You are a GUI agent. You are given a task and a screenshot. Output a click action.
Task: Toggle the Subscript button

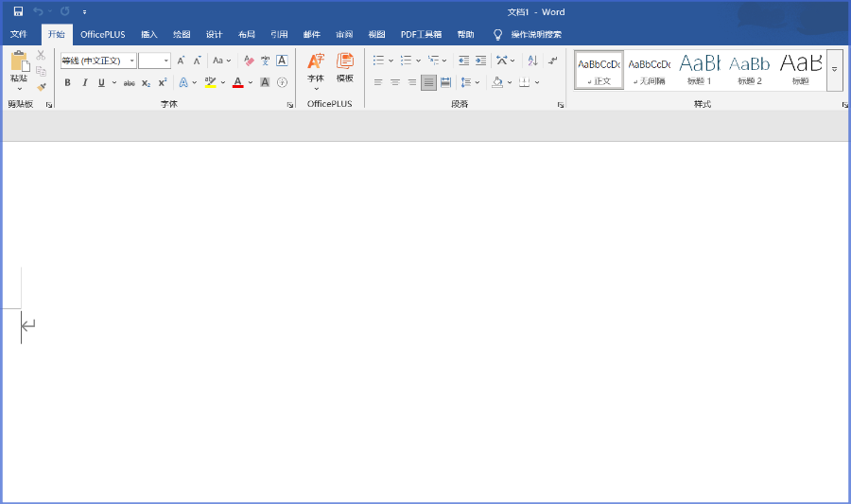(x=146, y=82)
